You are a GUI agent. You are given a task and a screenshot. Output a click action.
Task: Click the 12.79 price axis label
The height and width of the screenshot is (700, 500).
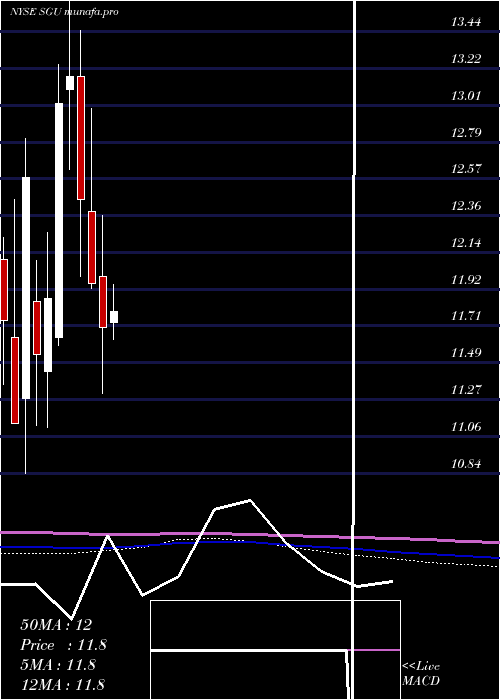pos(466,133)
